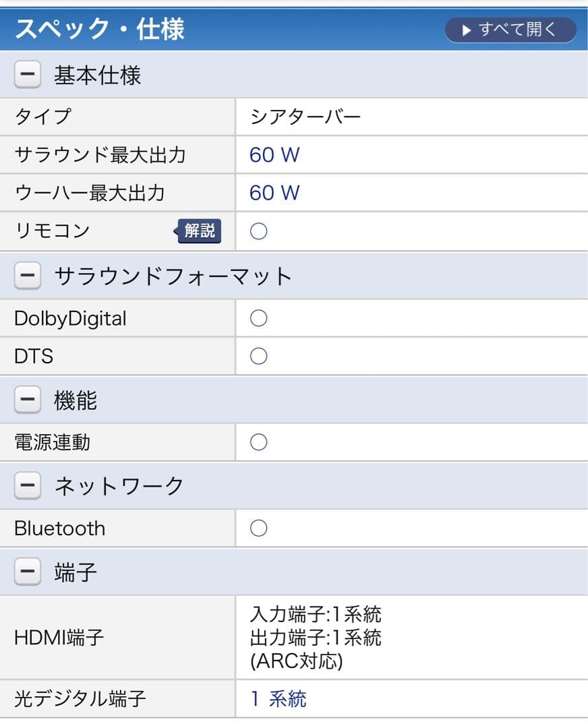Click the 解説 icon beside リモコン

click(199, 231)
